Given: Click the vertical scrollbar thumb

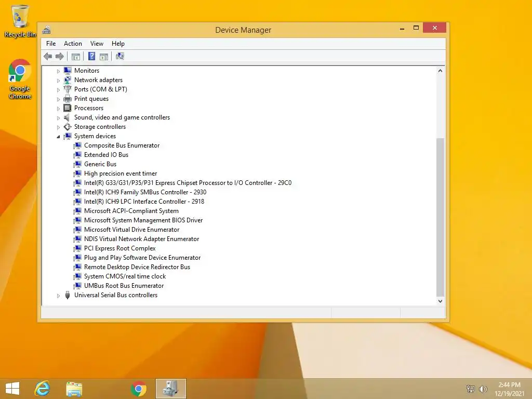Looking at the screenshot, I should click(440, 217).
